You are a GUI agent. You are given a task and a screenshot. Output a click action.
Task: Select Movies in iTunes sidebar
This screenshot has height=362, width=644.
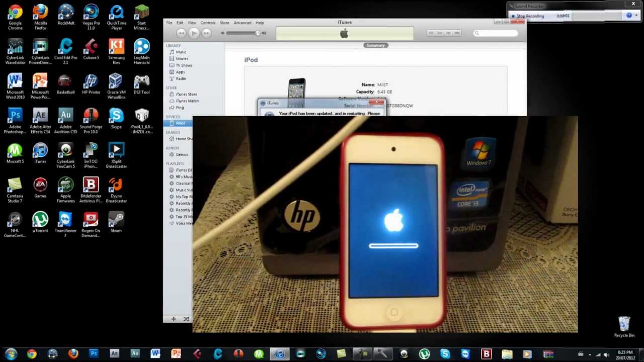(182, 59)
